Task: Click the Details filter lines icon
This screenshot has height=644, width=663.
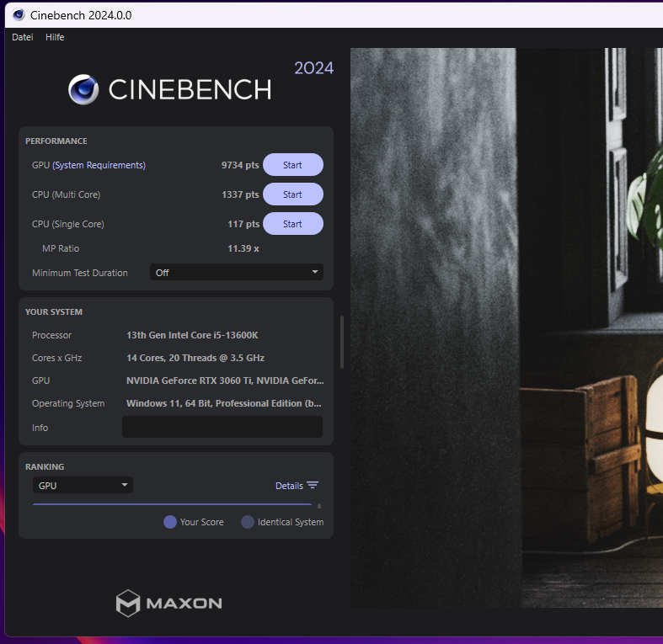Action: (x=313, y=485)
